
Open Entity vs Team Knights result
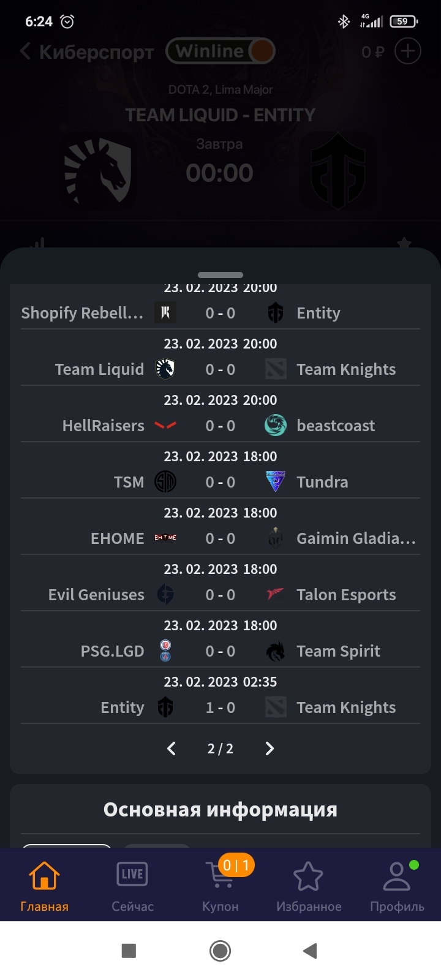pos(221,696)
